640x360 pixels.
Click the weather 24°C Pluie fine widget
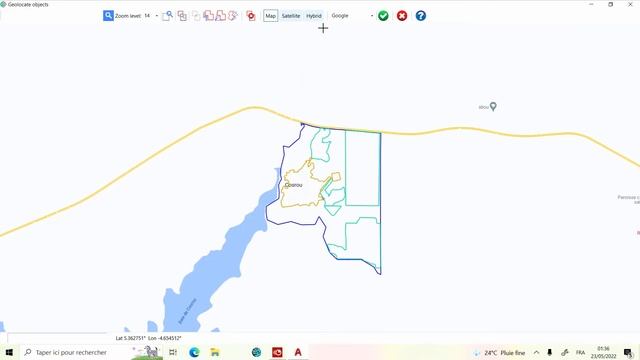[x=500, y=353]
